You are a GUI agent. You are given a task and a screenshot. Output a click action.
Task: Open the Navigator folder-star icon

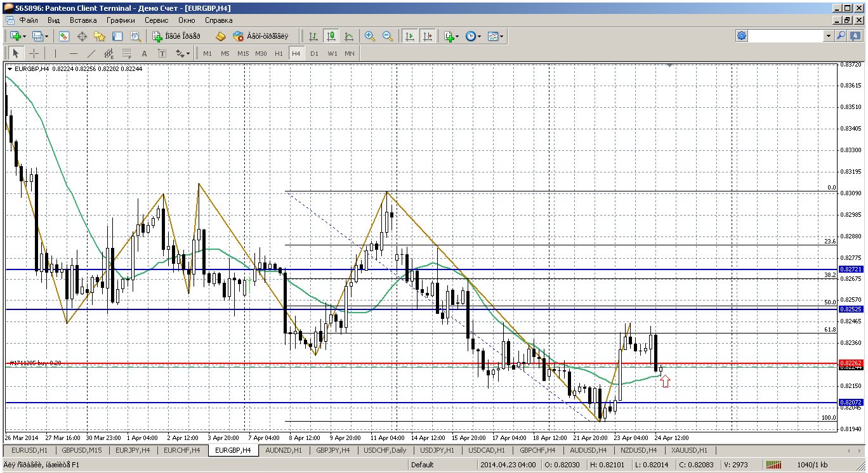99,36
